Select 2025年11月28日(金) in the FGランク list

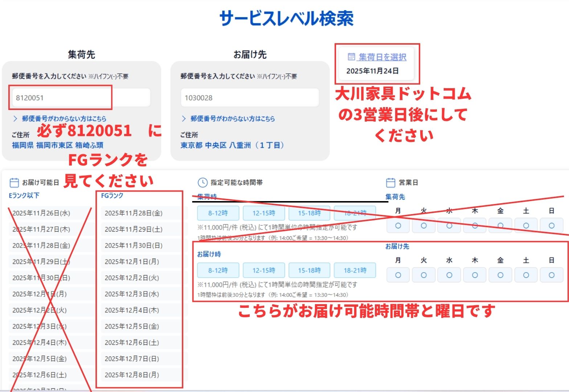click(x=134, y=213)
